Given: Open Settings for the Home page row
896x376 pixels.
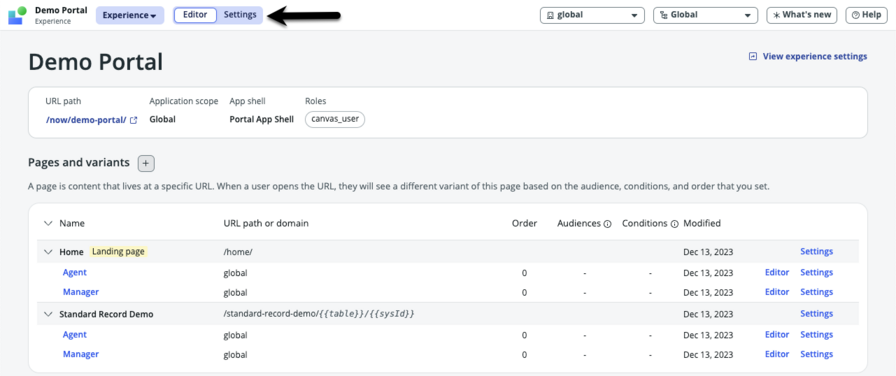Looking at the screenshot, I should pos(817,251).
